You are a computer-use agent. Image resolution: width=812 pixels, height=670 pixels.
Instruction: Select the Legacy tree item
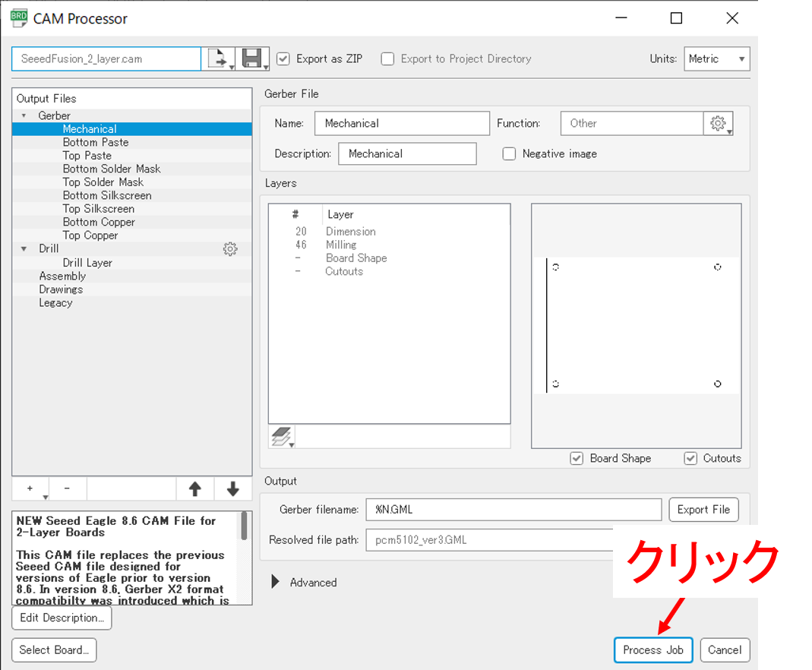132,303
